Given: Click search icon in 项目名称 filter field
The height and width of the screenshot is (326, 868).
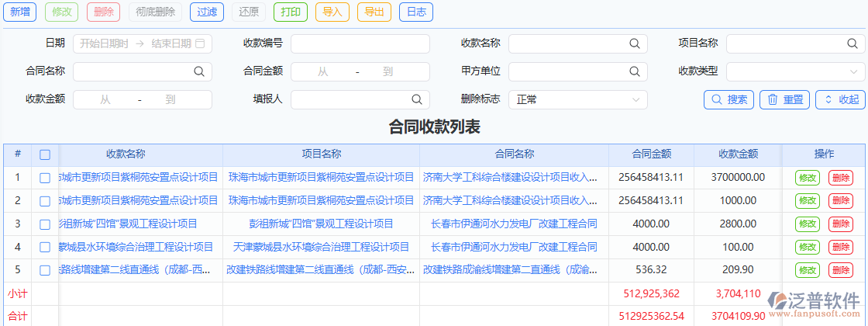Looking at the screenshot, I should 852,43.
